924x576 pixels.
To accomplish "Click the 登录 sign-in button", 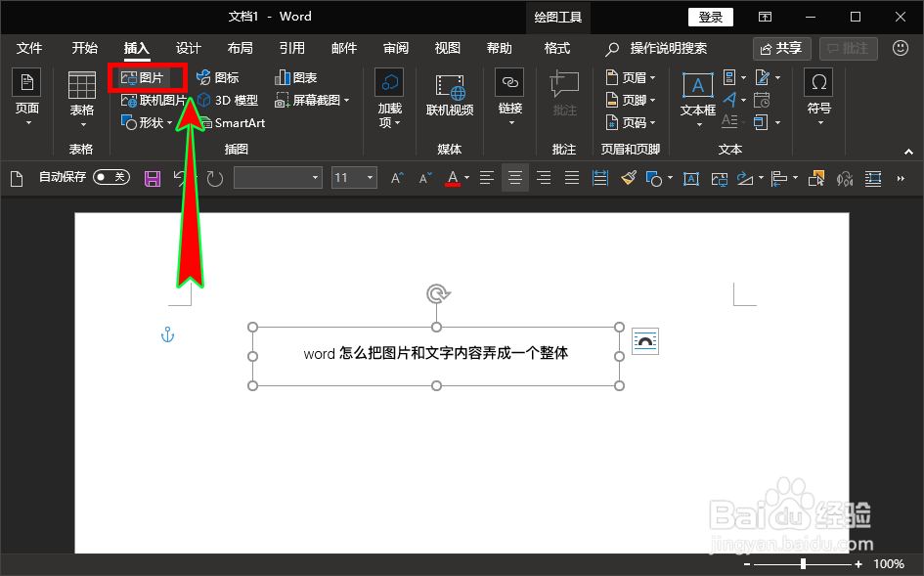I will click(711, 17).
